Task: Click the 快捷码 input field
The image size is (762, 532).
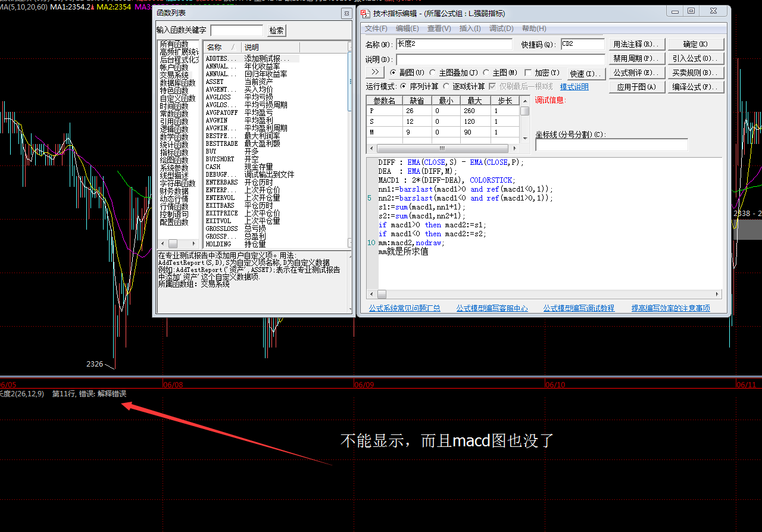Action: [583, 44]
